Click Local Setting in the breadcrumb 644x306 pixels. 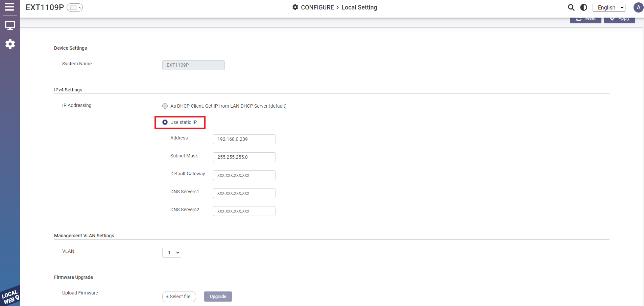359,7
